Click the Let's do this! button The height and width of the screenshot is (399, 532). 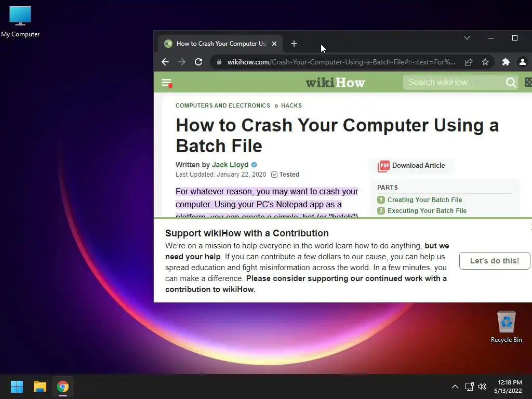pyautogui.click(x=495, y=261)
